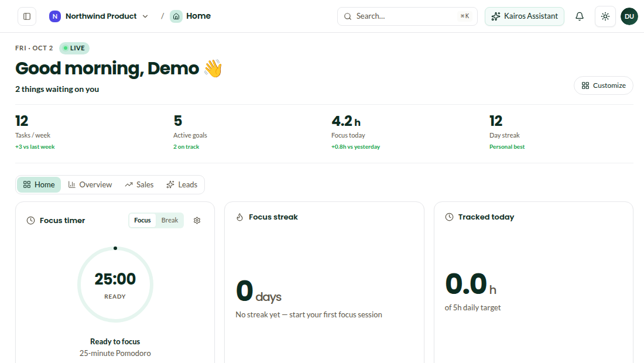The width and height of the screenshot is (644, 363).
Task: Switch to the Leads tab
Action: click(182, 185)
